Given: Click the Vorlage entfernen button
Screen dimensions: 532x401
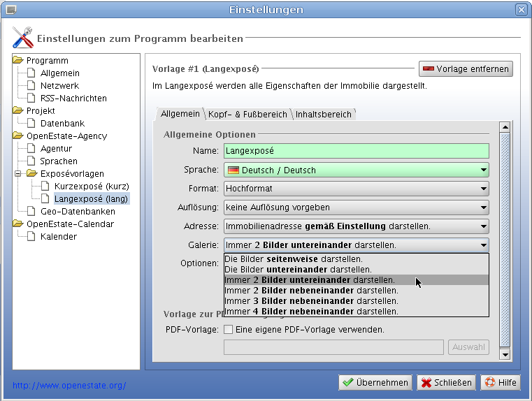Looking at the screenshot, I should pyautogui.click(x=466, y=69).
